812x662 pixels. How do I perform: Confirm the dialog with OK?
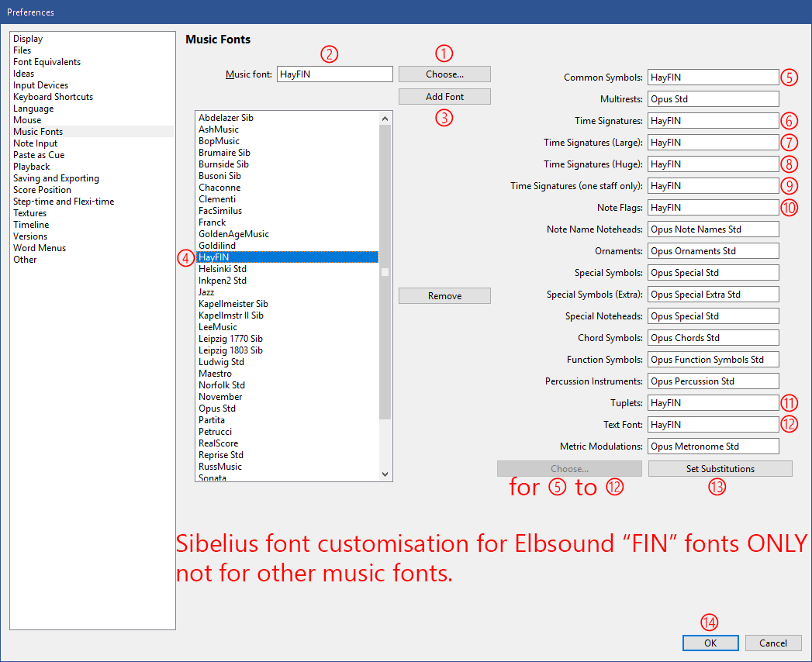pyautogui.click(x=710, y=643)
